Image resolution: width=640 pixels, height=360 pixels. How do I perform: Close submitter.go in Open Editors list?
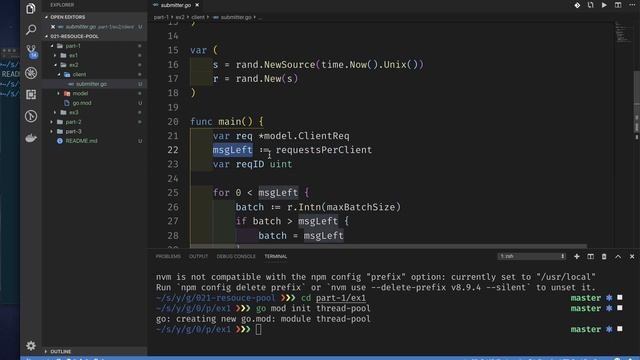(53, 27)
